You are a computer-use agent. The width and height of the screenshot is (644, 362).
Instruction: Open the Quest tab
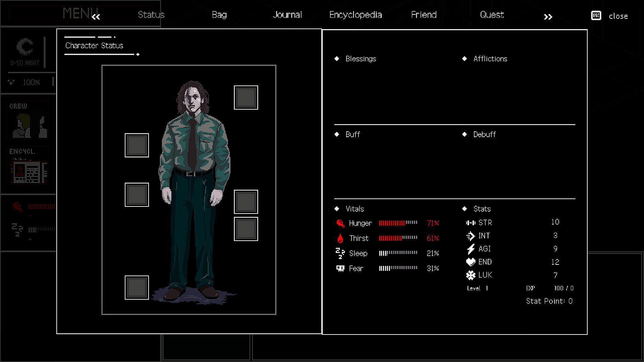click(492, 15)
